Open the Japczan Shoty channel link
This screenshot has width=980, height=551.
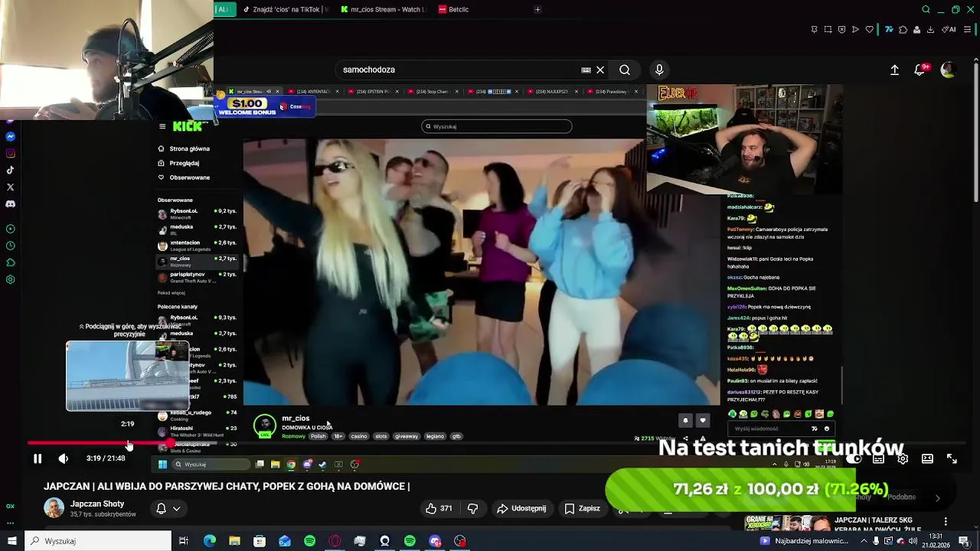click(97, 504)
